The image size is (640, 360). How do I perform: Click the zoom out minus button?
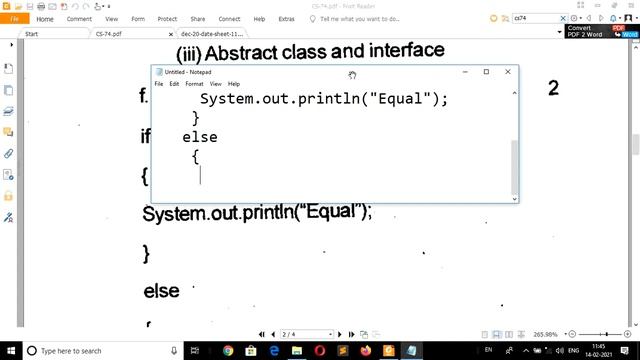tap(572, 334)
